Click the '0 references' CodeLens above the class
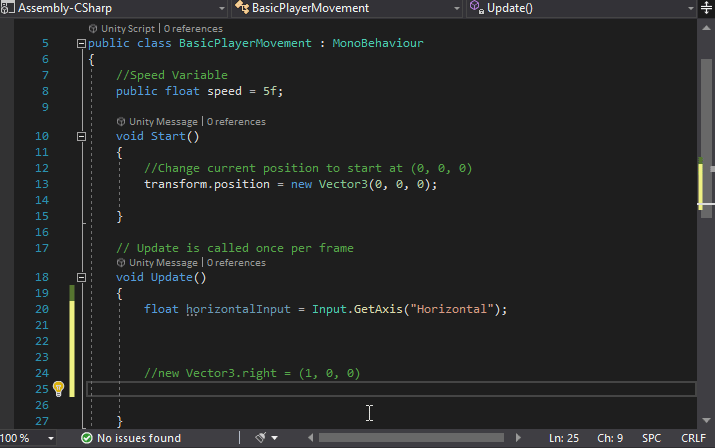 (x=193, y=29)
